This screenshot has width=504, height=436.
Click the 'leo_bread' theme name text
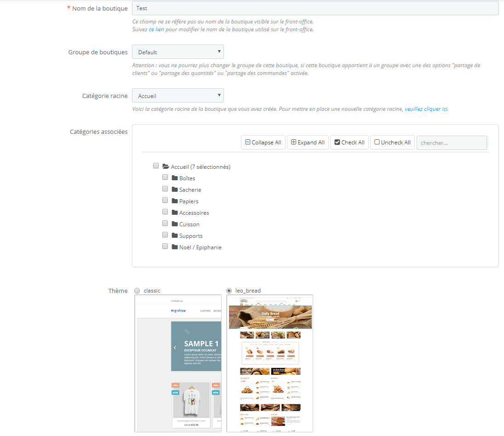(x=248, y=291)
